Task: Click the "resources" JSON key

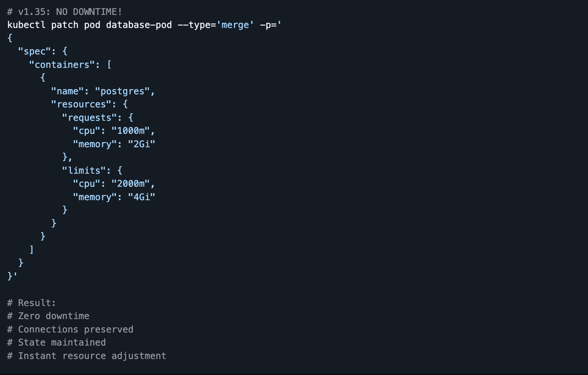Action: [x=81, y=104]
